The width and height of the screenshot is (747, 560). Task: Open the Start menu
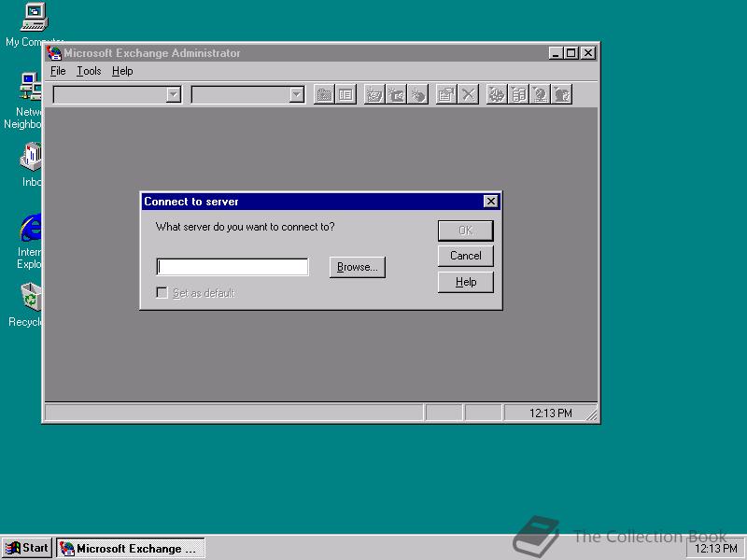pyautogui.click(x=27, y=548)
